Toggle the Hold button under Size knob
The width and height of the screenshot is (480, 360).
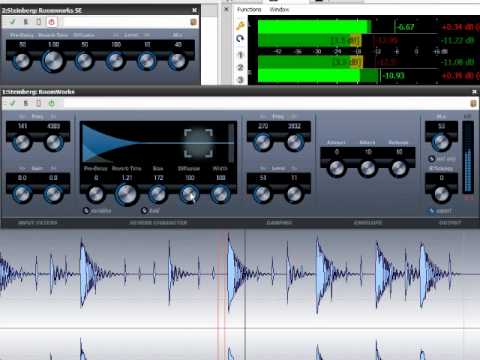(144, 211)
